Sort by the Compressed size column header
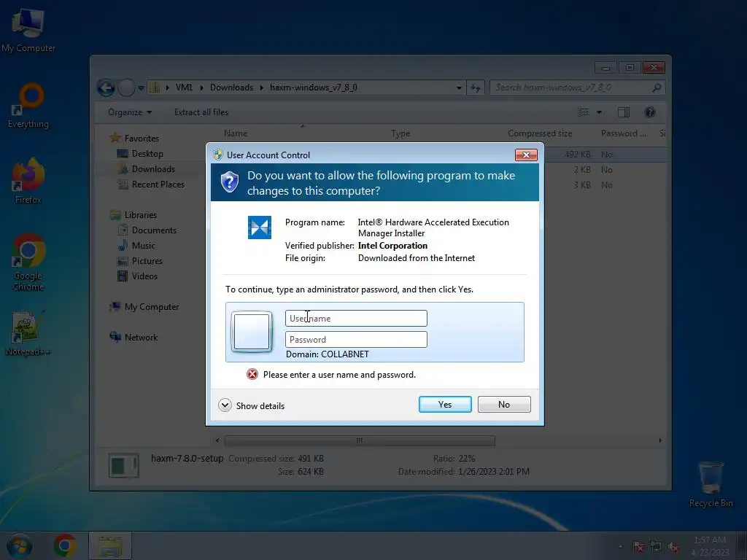The height and width of the screenshot is (560, 747). 539,133
